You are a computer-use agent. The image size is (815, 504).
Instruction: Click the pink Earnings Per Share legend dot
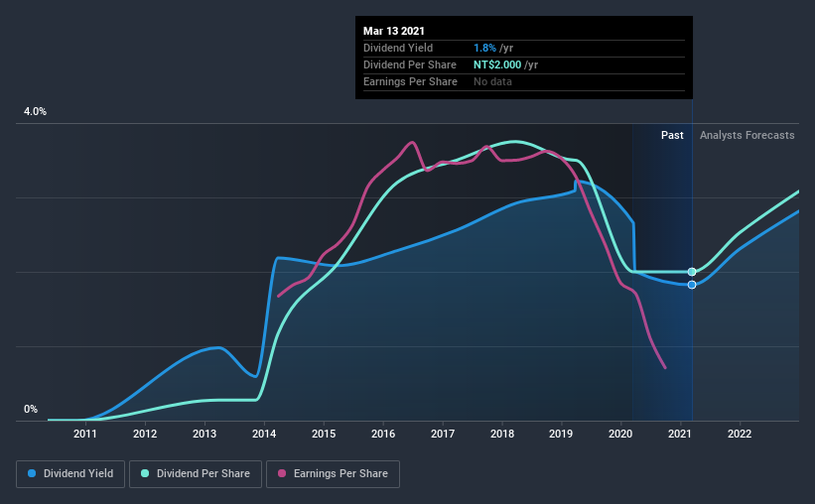click(x=282, y=473)
